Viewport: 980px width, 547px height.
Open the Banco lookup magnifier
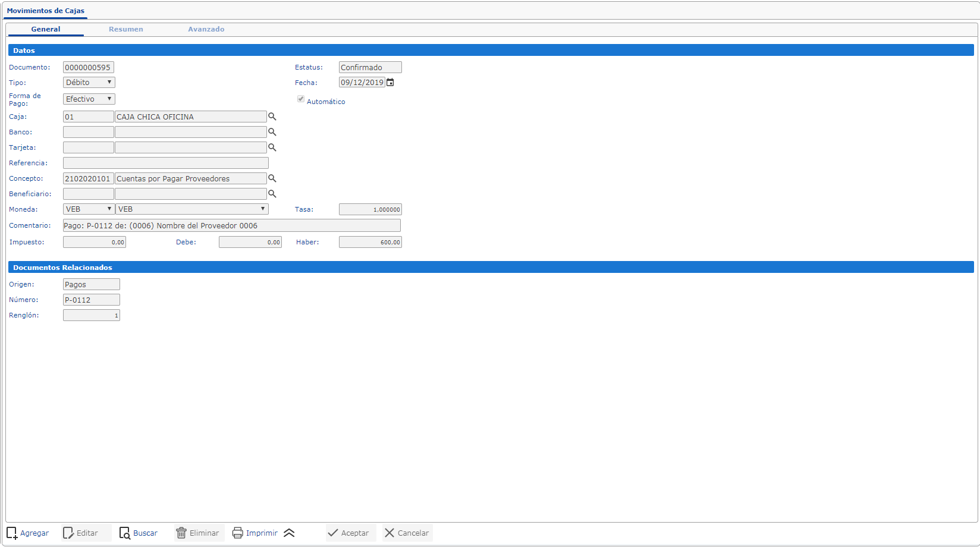pyautogui.click(x=272, y=132)
